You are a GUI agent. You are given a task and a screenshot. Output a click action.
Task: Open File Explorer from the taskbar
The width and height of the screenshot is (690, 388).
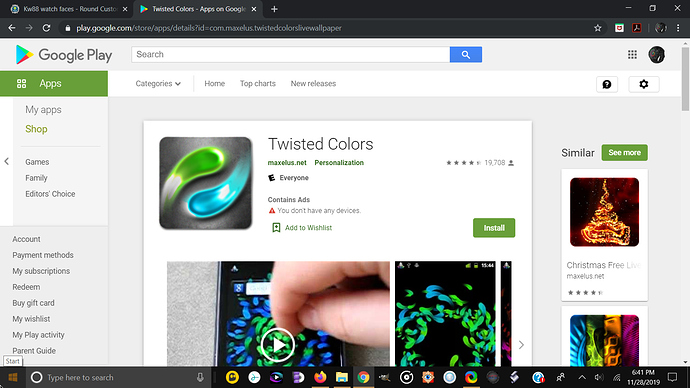click(341, 377)
